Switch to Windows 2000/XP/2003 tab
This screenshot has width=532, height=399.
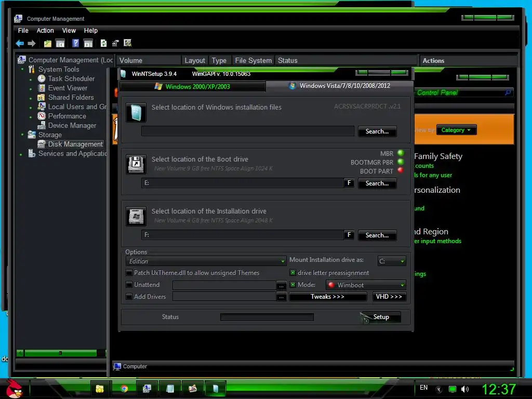[193, 87]
